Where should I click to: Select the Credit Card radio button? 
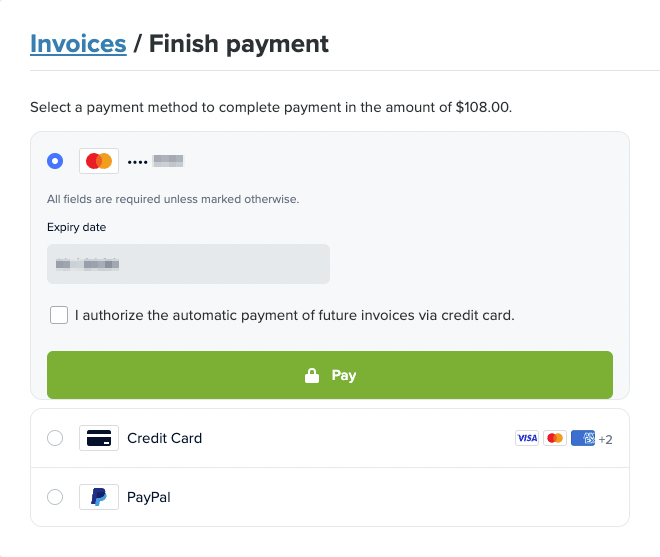tap(55, 438)
